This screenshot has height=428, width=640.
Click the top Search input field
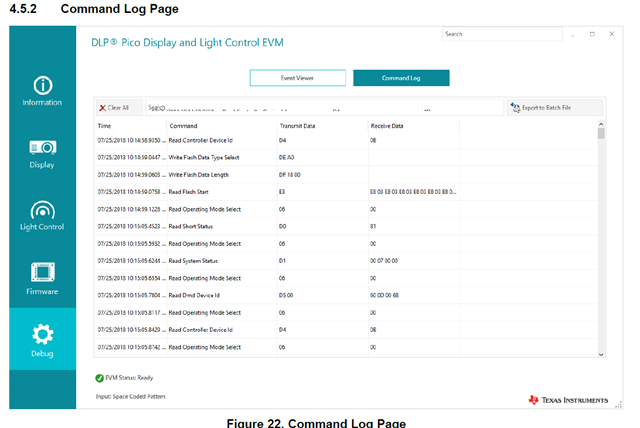click(x=502, y=34)
